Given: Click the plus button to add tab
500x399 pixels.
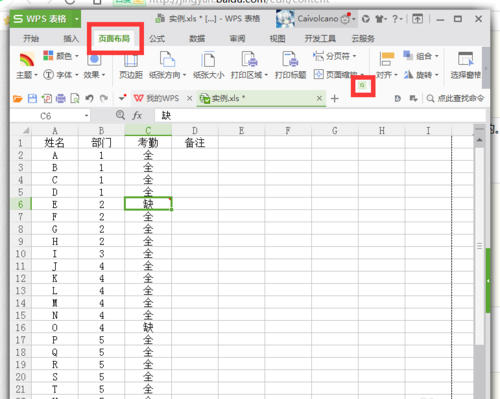Looking at the screenshot, I should click(x=335, y=99).
